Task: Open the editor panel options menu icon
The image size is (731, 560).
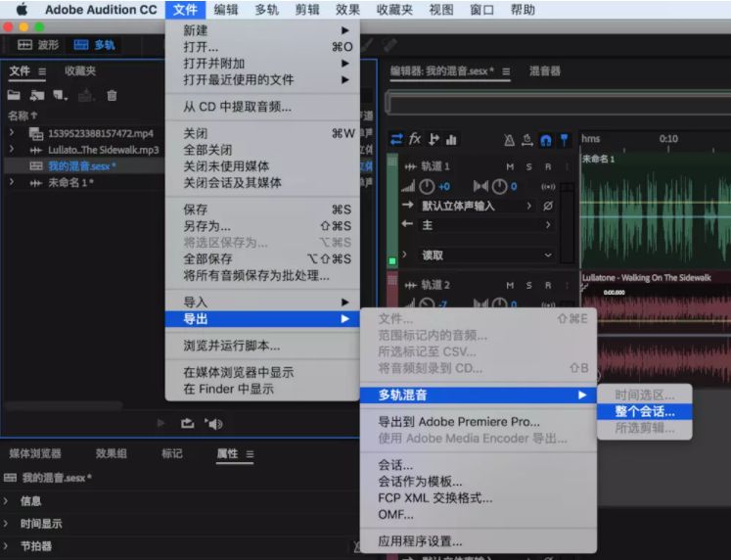Action: point(506,71)
